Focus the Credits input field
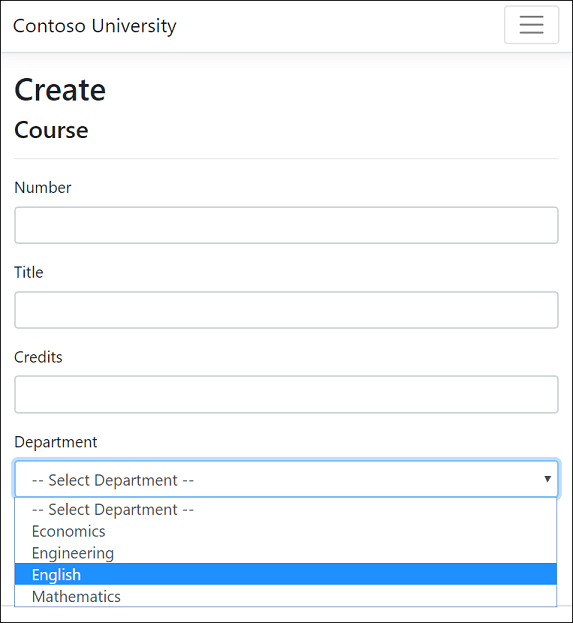This screenshot has width=573, height=623. click(286, 395)
